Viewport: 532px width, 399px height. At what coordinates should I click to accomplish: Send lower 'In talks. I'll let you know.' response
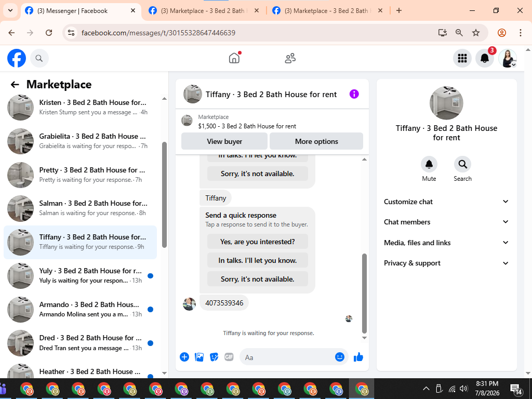(258, 260)
